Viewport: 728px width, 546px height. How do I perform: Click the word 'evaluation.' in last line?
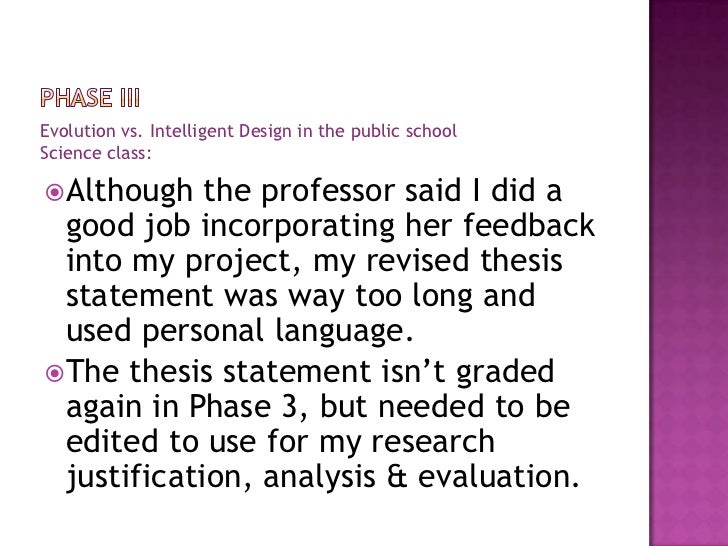click(499, 477)
